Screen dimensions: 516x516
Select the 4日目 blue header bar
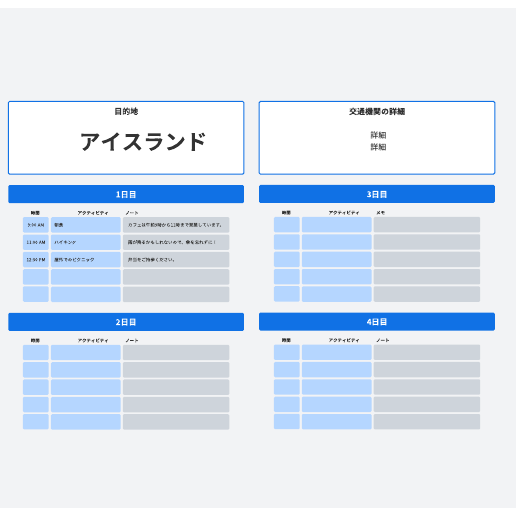(x=377, y=322)
